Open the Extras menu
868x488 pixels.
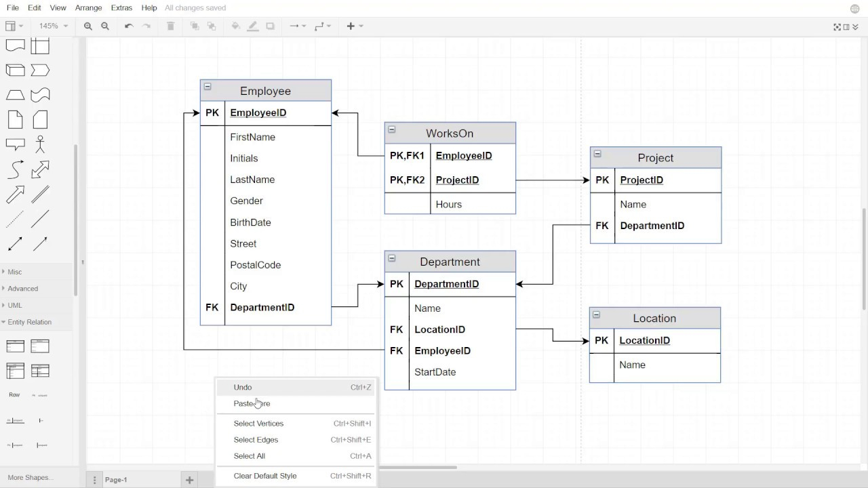click(122, 8)
